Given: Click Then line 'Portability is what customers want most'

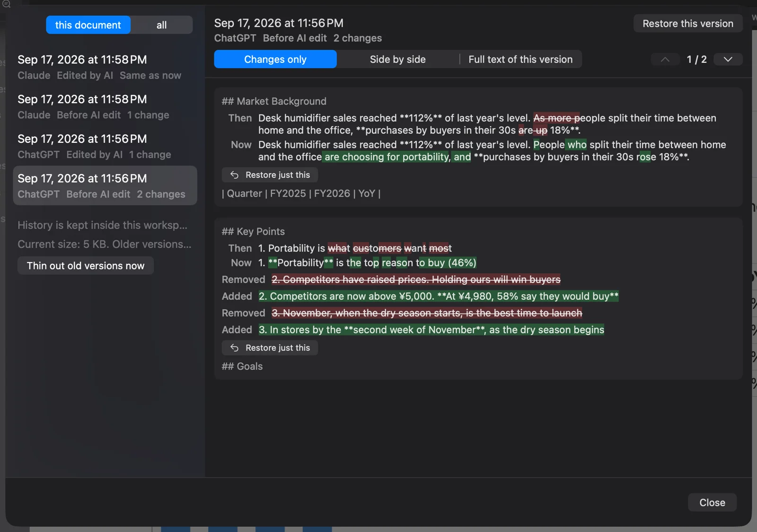Looking at the screenshot, I should click(355, 248).
